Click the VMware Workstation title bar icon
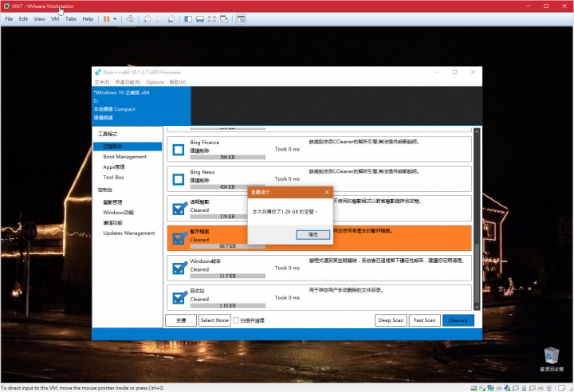The image size is (574, 392). [6, 6]
